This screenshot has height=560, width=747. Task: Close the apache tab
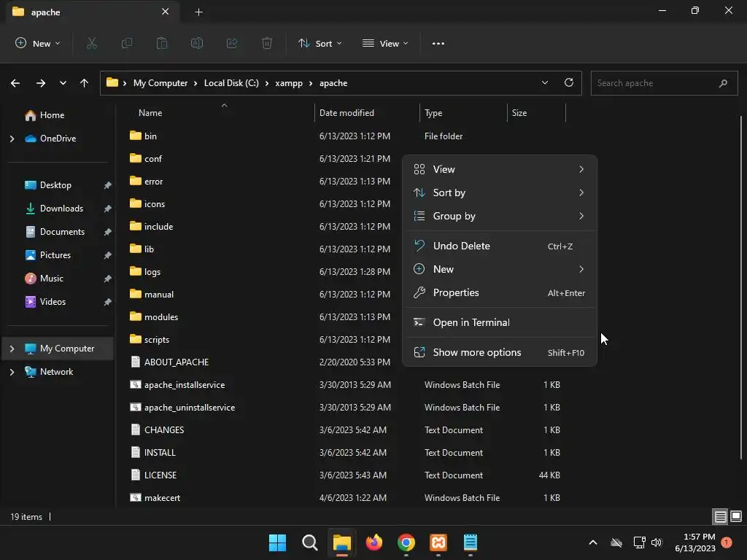pyautogui.click(x=166, y=12)
